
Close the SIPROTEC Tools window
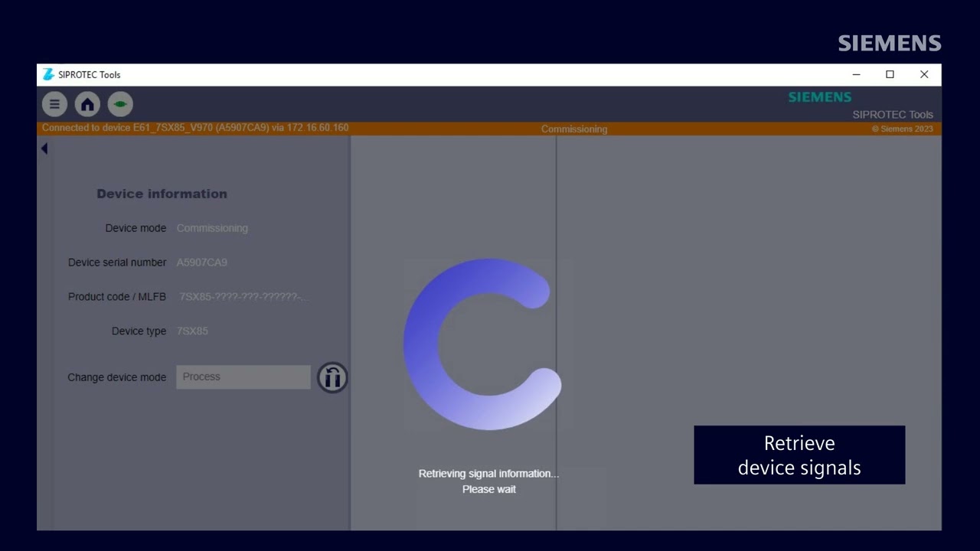[924, 74]
